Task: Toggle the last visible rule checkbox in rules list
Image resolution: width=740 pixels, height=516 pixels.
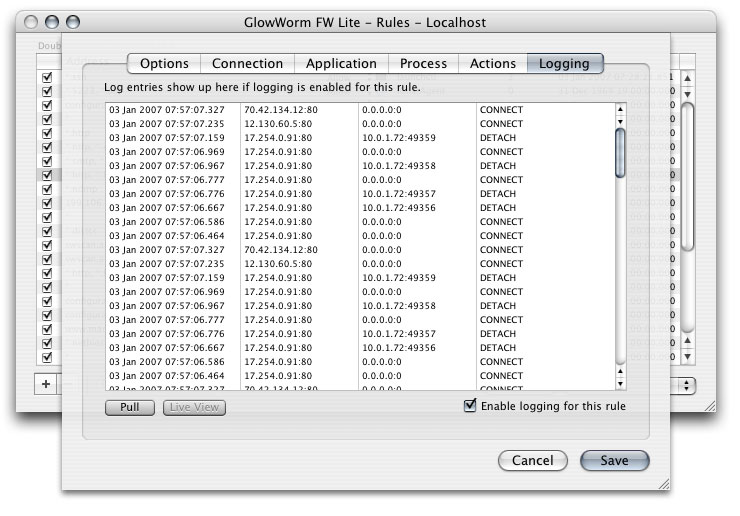Action: click(47, 357)
